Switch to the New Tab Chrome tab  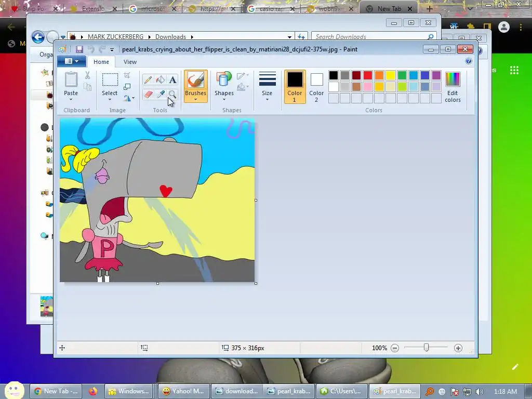click(389, 9)
